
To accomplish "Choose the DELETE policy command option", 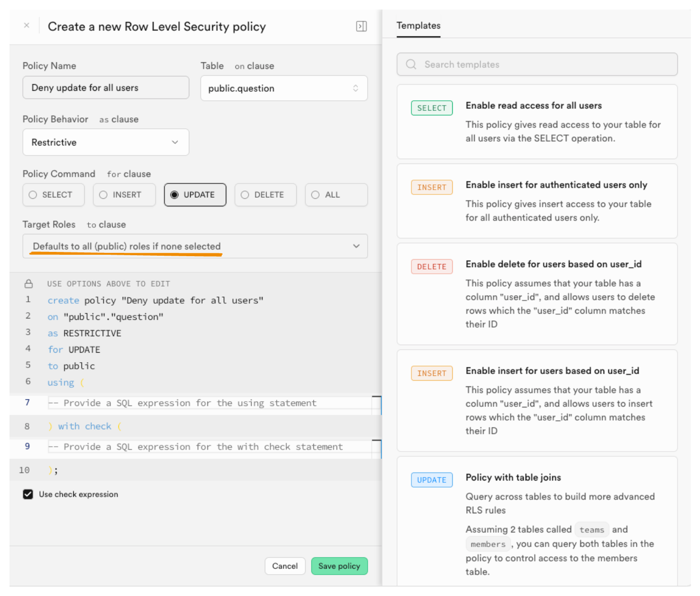I will click(245, 195).
